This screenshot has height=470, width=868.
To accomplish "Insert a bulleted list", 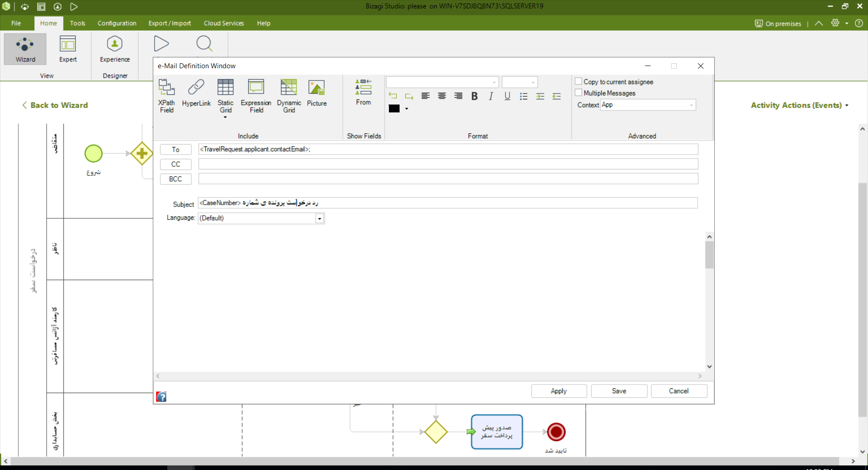I will click(524, 96).
